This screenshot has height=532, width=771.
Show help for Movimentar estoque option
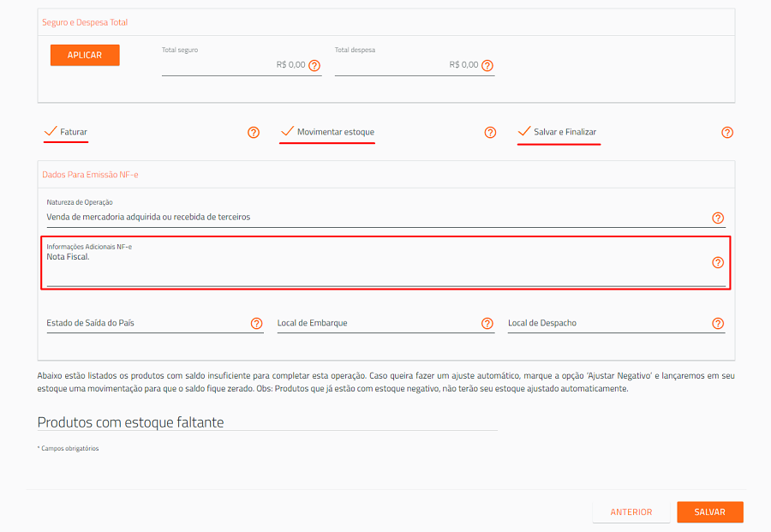pyautogui.click(x=490, y=132)
